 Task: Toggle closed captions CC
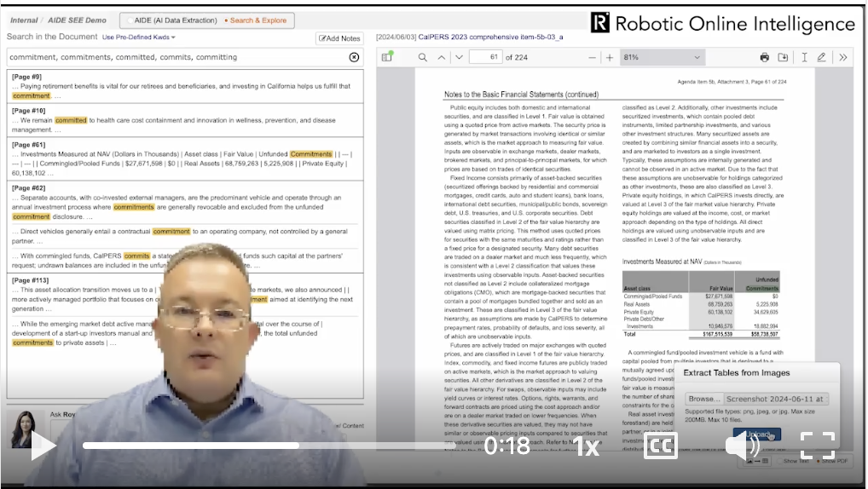point(661,446)
